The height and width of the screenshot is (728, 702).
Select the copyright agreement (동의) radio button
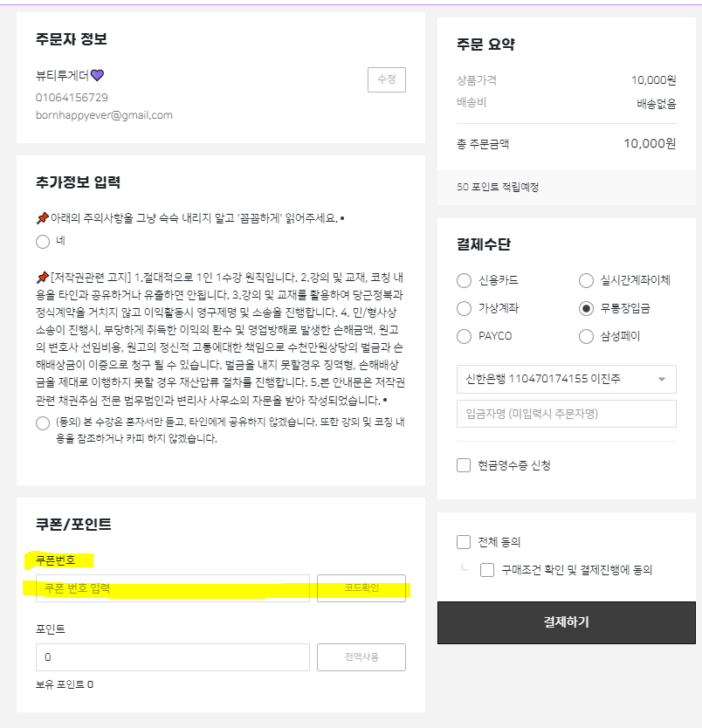coord(43,423)
